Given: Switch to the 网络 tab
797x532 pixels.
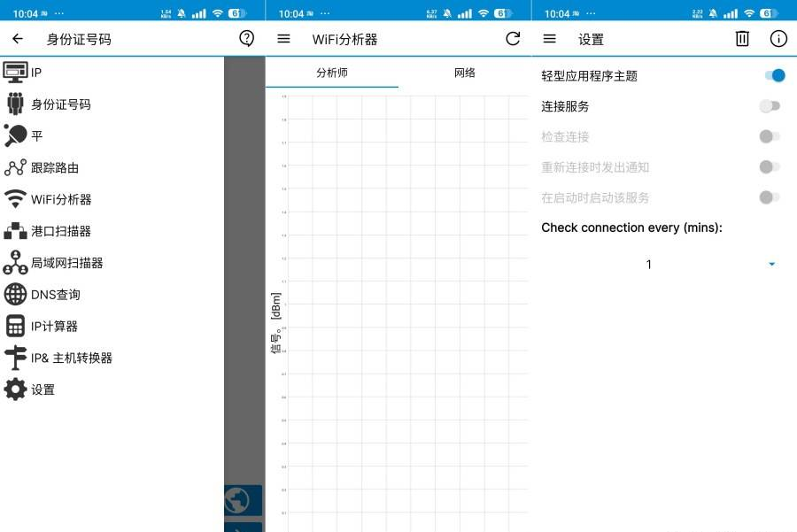Looking at the screenshot, I should coord(465,73).
